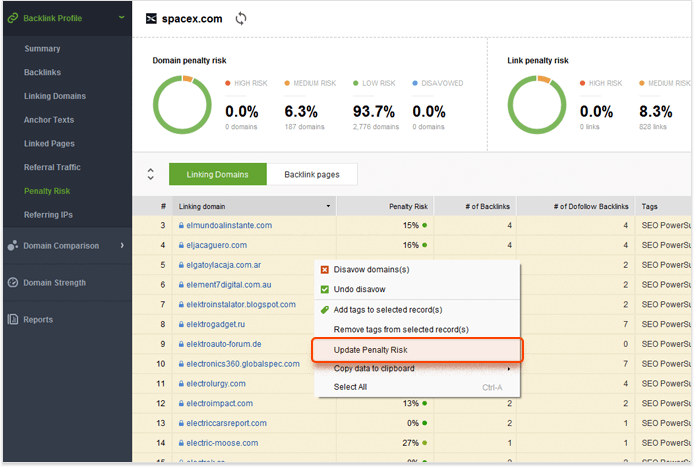
Task: Click the # column header
Action: [x=163, y=206]
